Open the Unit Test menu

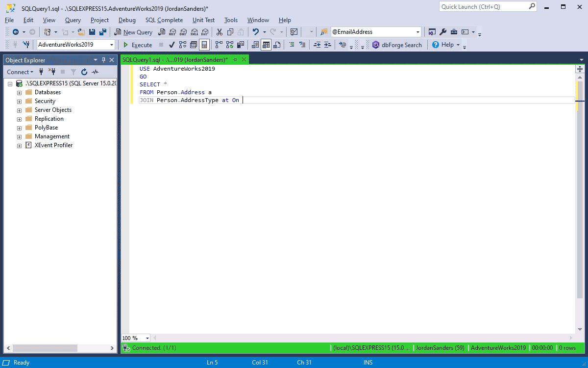tap(203, 20)
